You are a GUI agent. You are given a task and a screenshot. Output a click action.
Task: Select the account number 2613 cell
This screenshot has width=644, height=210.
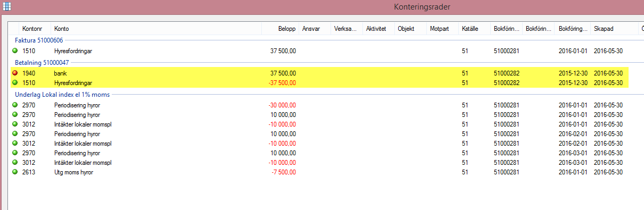pos(29,172)
